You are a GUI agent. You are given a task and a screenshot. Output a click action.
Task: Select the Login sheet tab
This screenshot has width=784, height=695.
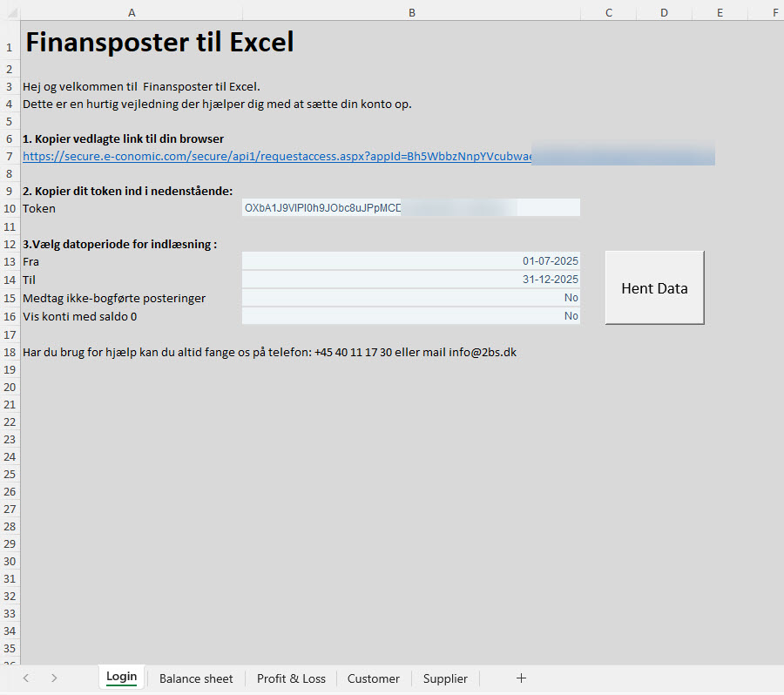(121, 678)
